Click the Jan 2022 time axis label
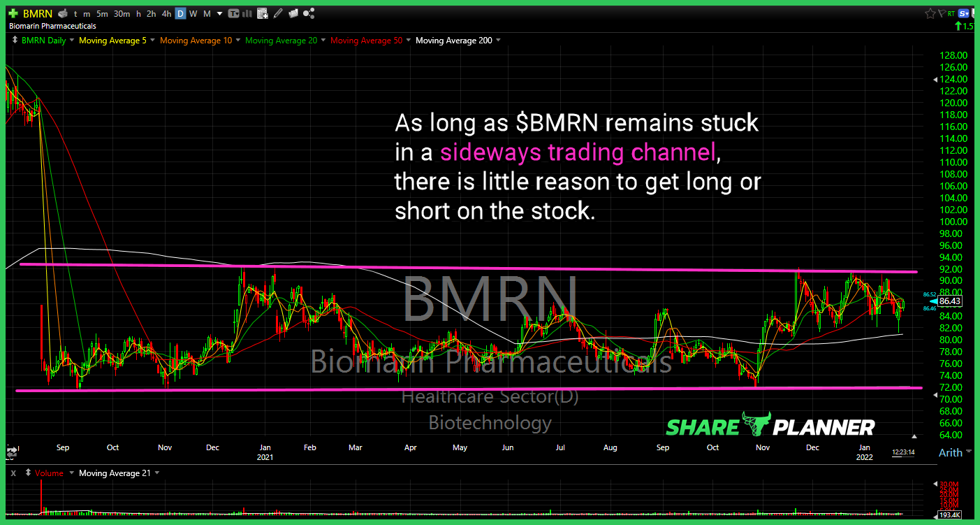Image resolution: width=980 pixels, height=525 pixels. point(865,452)
